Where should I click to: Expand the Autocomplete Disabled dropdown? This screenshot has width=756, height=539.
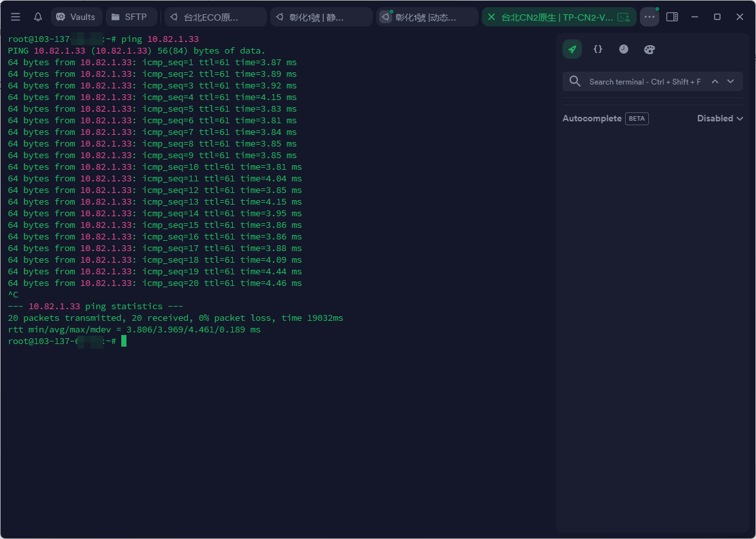click(720, 119)
